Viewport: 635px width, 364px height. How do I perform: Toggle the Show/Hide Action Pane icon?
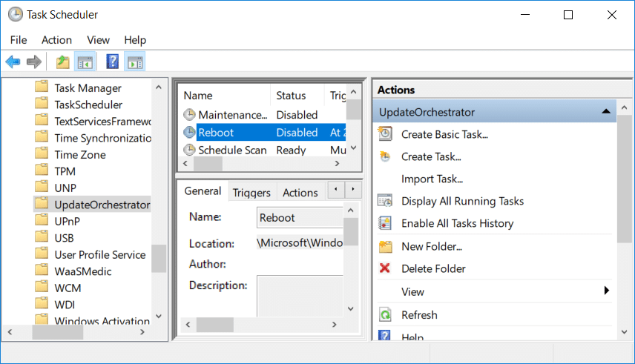pos(135,62)
